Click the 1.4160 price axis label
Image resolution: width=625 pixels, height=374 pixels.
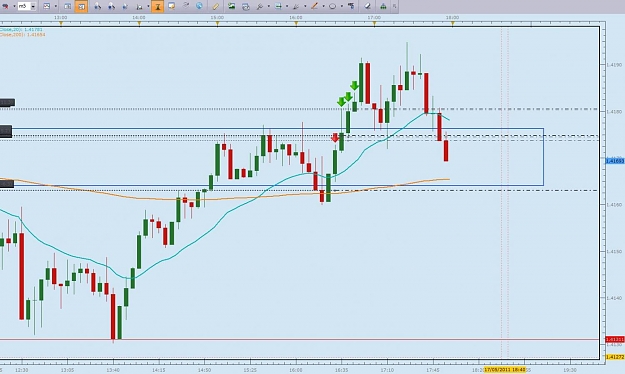point(613,205)
